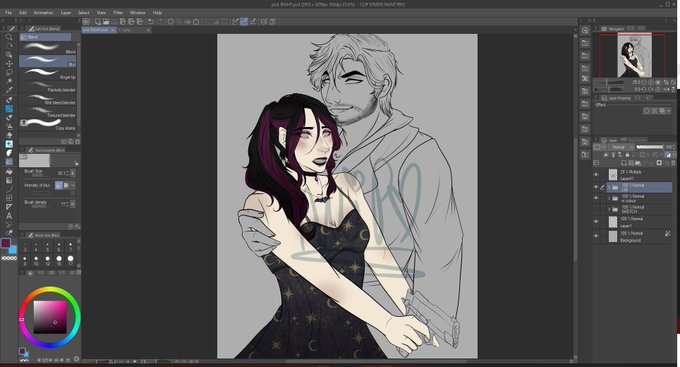The height and width of the screenshot is (367, 680).
Task: Select the Frame border tool
Action: click(9, 198)
